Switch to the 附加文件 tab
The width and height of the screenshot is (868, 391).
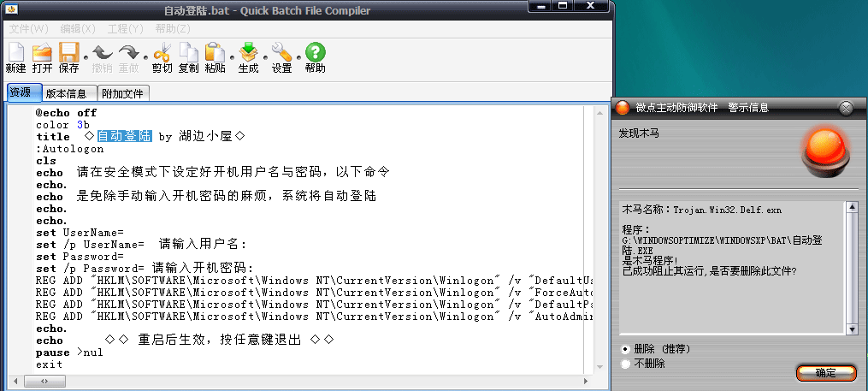coord(123,93)
